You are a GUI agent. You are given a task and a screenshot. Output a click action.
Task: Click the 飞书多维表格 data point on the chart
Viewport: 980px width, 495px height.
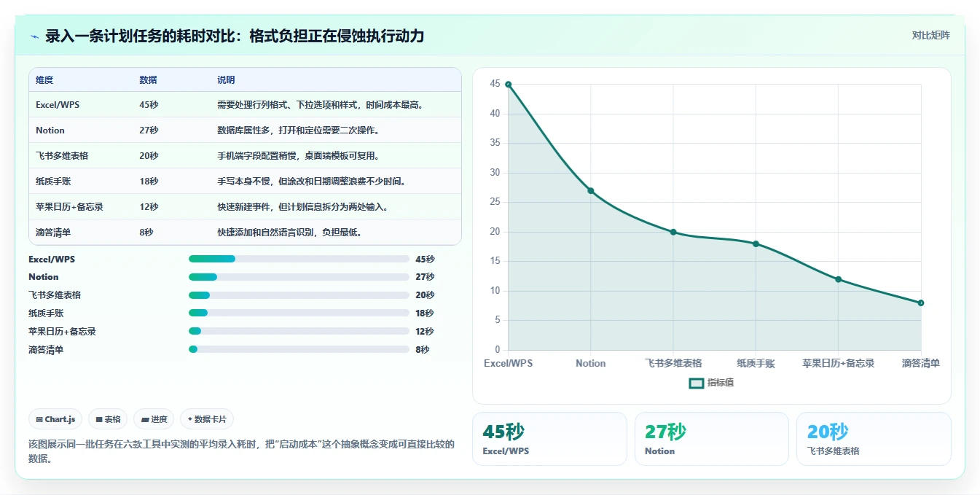coord(673,232)
